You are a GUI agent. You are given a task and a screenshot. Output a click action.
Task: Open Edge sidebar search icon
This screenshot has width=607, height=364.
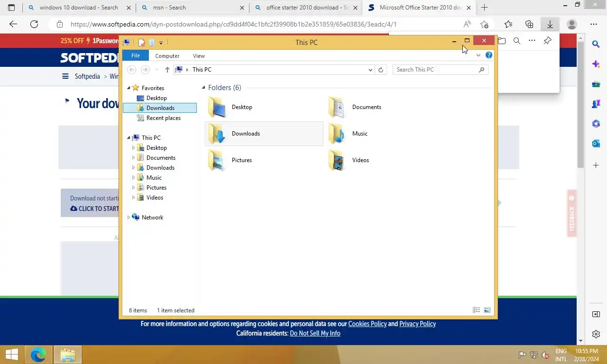pos(596,44)
